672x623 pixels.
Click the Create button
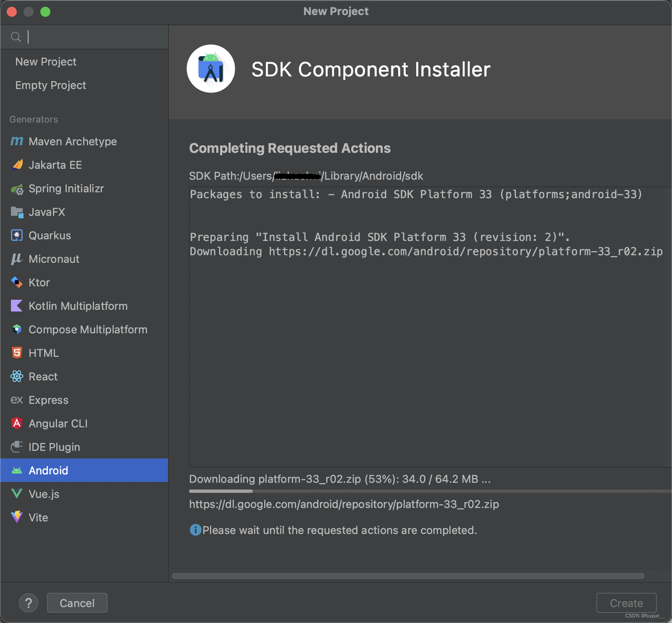click(x=626, y=603)
